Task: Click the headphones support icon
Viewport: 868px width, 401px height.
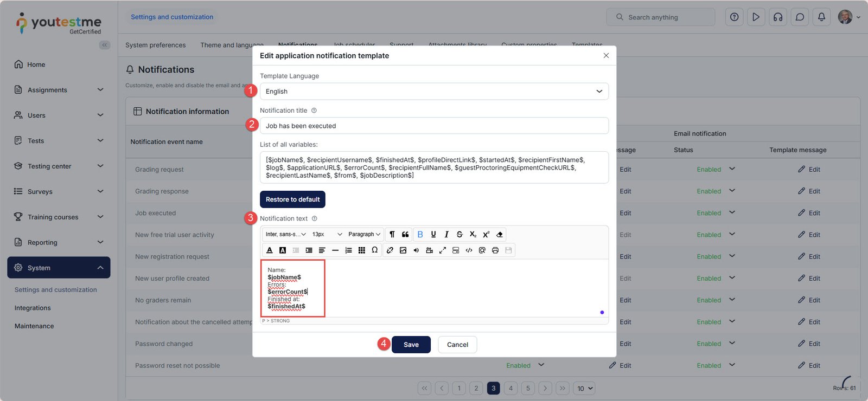Action: (x=778, y=17)
